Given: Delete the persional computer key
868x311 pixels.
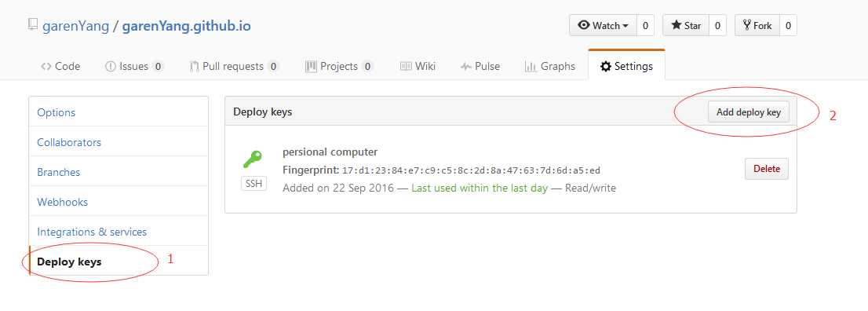Looking at the screenshot, I should [767, 169].
